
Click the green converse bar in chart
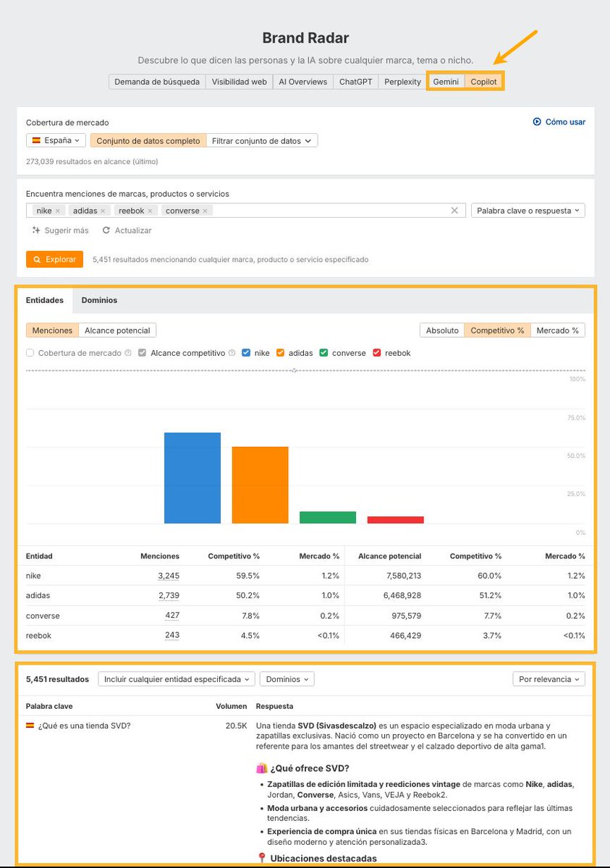(328, 517)
